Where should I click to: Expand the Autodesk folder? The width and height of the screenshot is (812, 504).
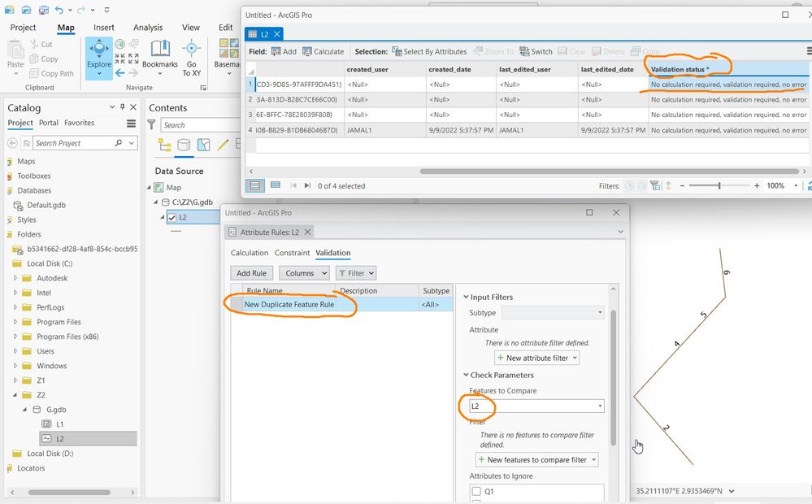tap(15, 278)
